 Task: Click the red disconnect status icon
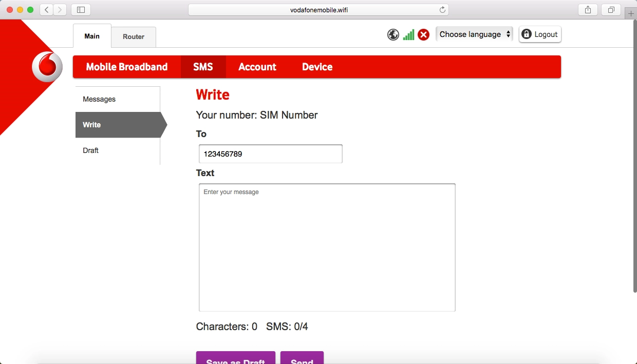click(x=423, y=34)
